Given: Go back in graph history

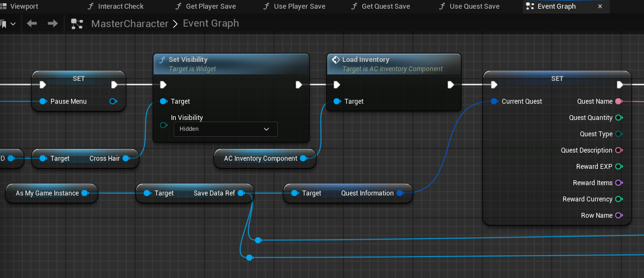Looking at the screenshot, I should 31,23.
